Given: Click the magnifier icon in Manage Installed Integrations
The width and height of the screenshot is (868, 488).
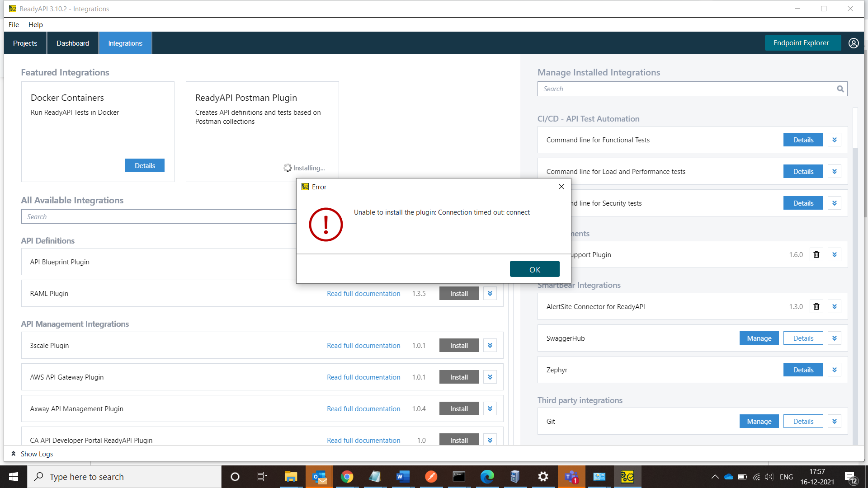Looking at the screenshot, I should 840,89.
